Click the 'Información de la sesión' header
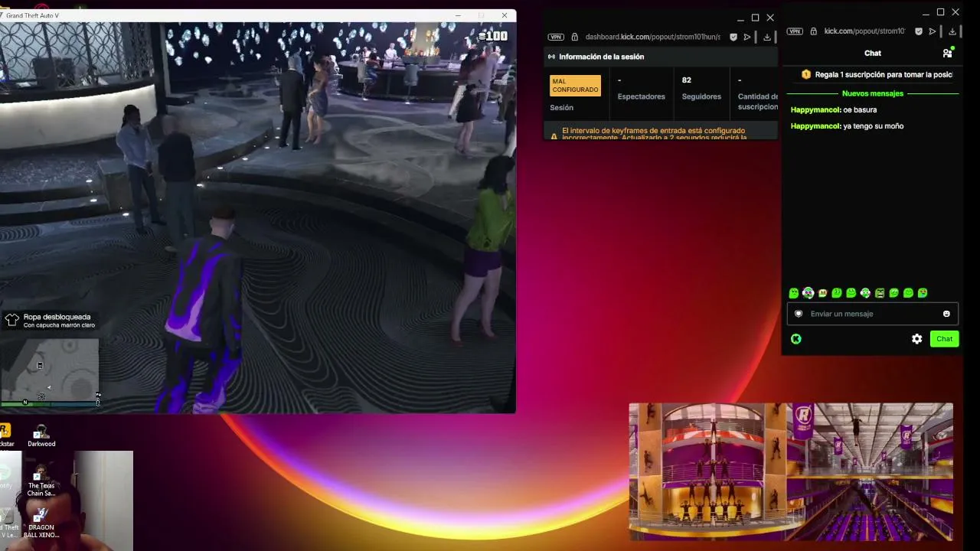This screenshot has width=980, height=551. 601,57
